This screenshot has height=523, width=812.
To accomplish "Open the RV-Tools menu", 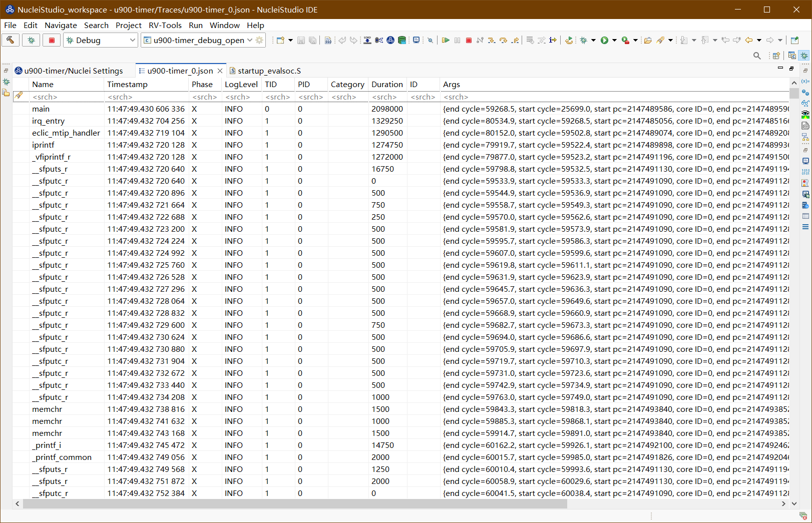I will (x=165, y=25).
